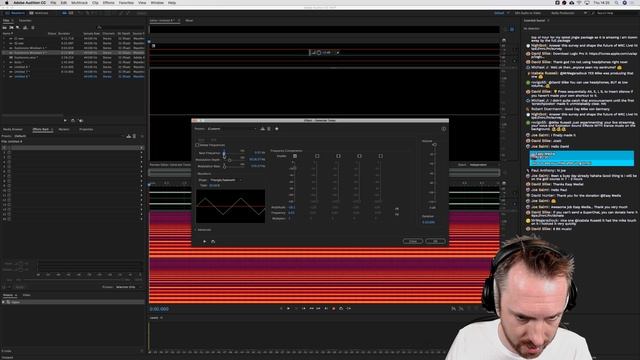Select Radio Production workspace
The width and height of the screenshot is (640, 360).
point(563,13)
